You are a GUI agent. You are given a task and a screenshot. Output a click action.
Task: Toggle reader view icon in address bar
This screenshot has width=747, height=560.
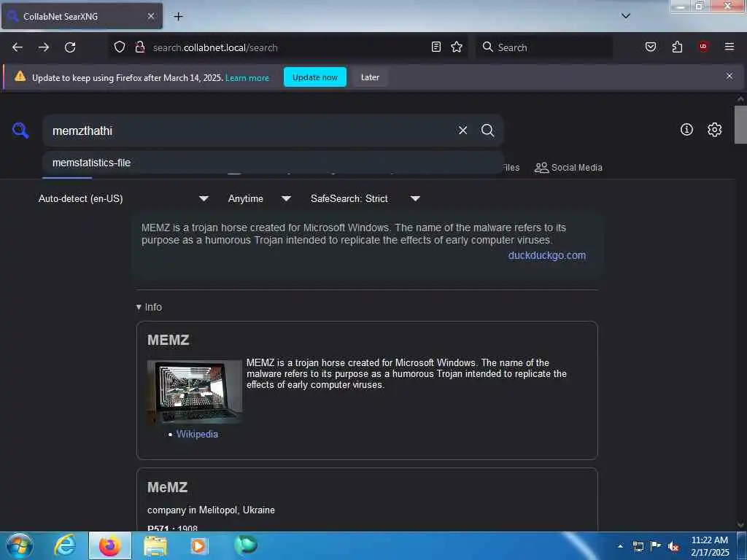pos(436,47)
